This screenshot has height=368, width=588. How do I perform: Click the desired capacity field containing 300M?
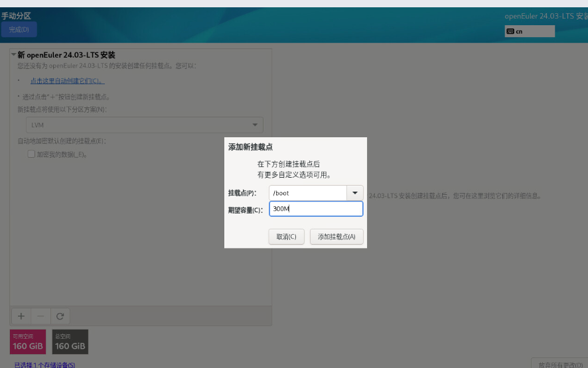(316, 209)
